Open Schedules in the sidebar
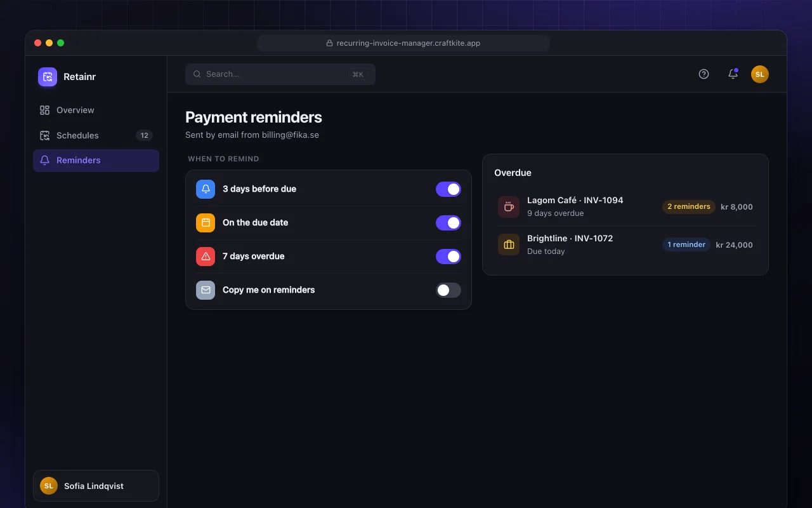The image size is (812, 508). [x=96, y=135]
